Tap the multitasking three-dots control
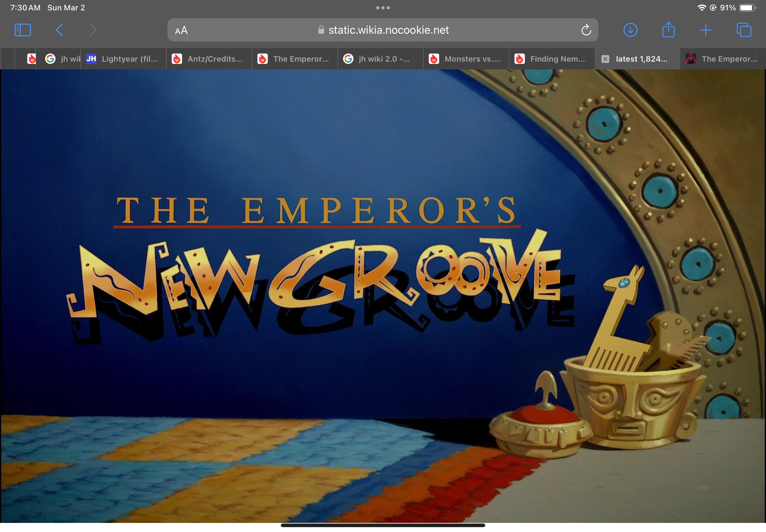 click(x=383, y=8)
